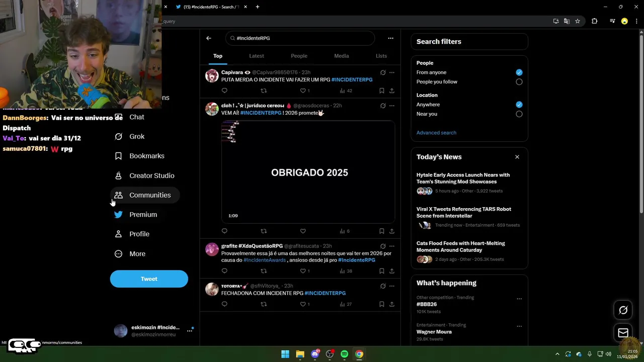The width and height of the screenshot is (644, 362).
Task: Open Bookmarks in the sidebar
Action: (140, 156)
